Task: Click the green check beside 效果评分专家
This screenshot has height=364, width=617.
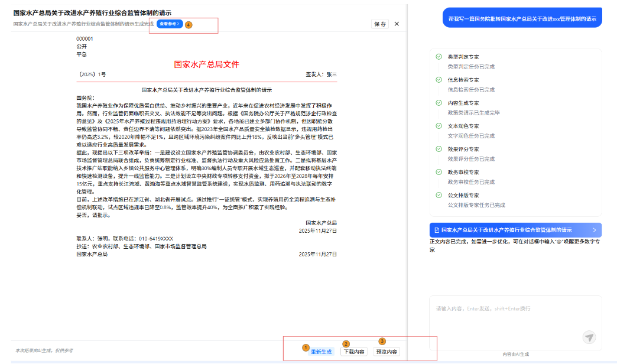Action: (x=439, y=149)
